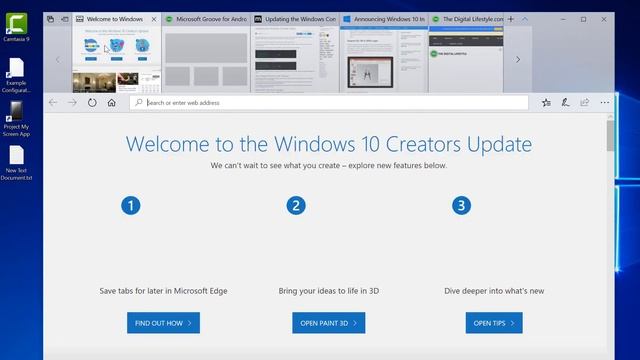Minimize the Edge window
640x360 pixels.
[563, 19]
